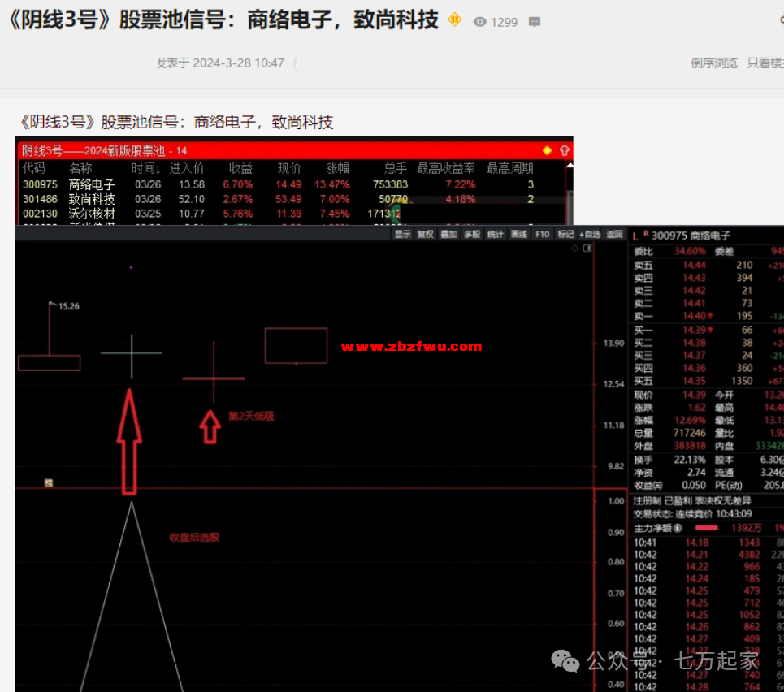Toggle the side panel icon at the chart's top right
784x692 pixels.
tap(587, 248)
